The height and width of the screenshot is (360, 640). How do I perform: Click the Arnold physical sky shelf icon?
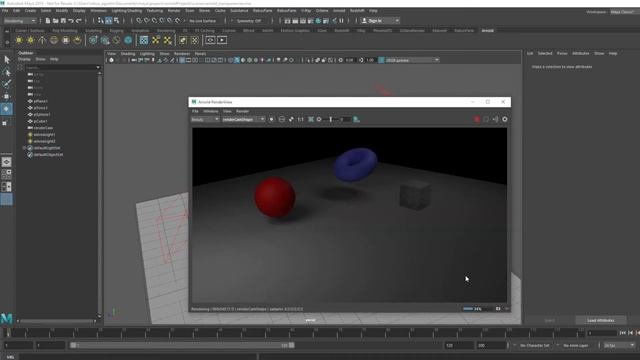point(77,40)
